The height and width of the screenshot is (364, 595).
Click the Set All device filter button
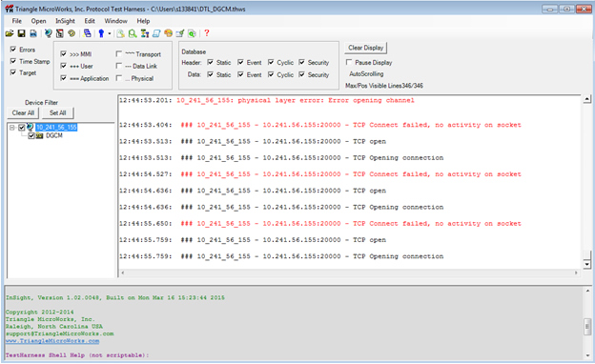[57, 113]
